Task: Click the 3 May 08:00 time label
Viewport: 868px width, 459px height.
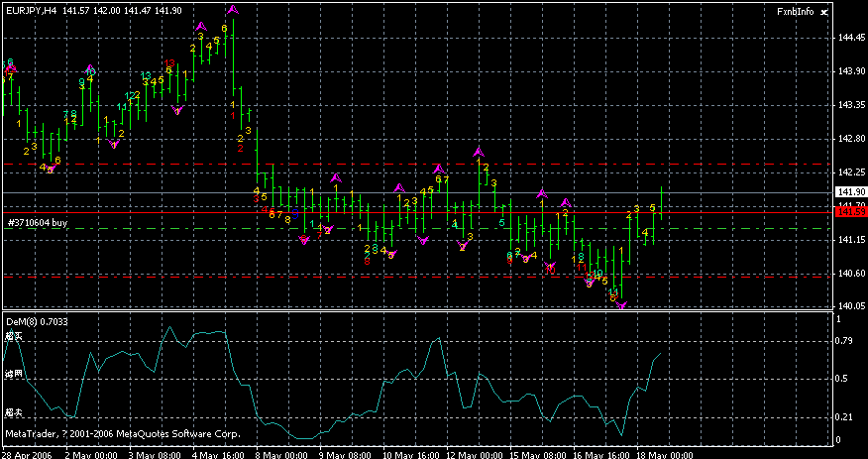Action: (154, 454)
